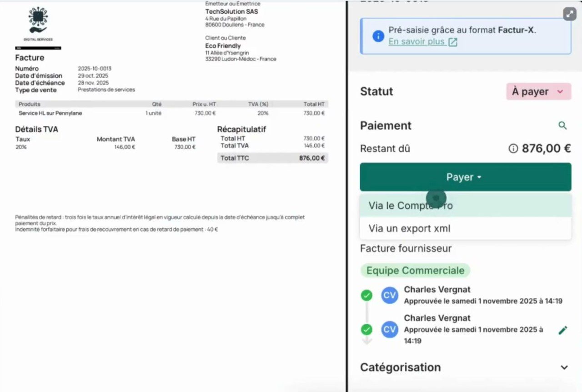582x392 pixels.
Task: Click the due date 28 nov. 2025
Action: point(93,83)
